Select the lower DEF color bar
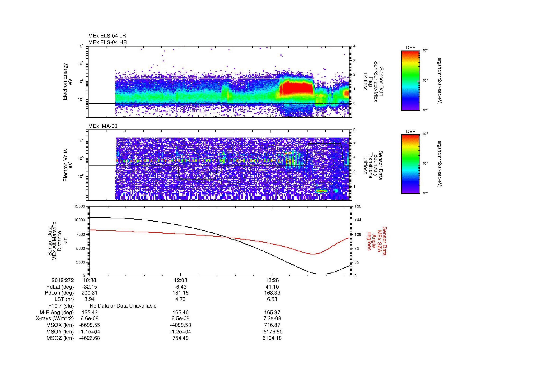The width and height of the screenshot is (555, 392). click(x=410, y=164)
